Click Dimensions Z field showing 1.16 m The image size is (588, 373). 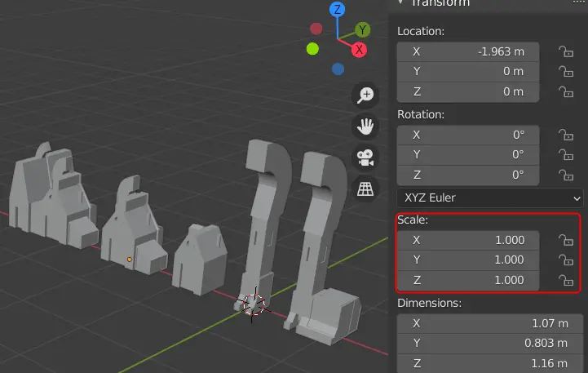[490, 363]
